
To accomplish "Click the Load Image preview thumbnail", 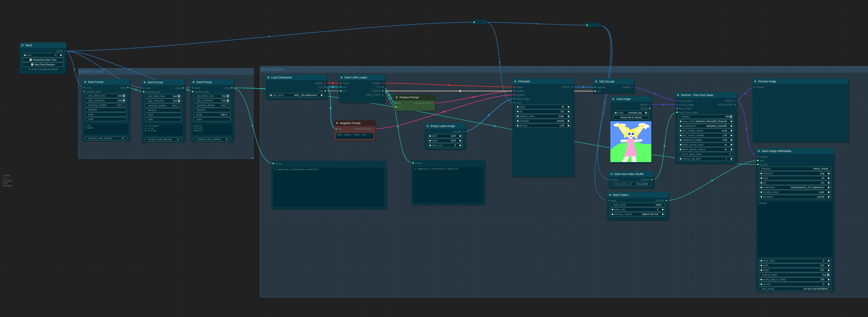I will pyautogui.click(x=630, y=142).
